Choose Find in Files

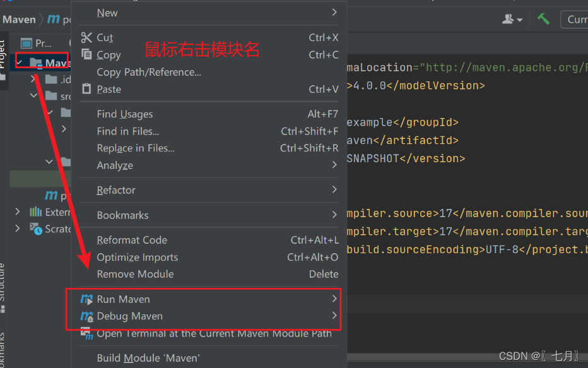point(209,131)
